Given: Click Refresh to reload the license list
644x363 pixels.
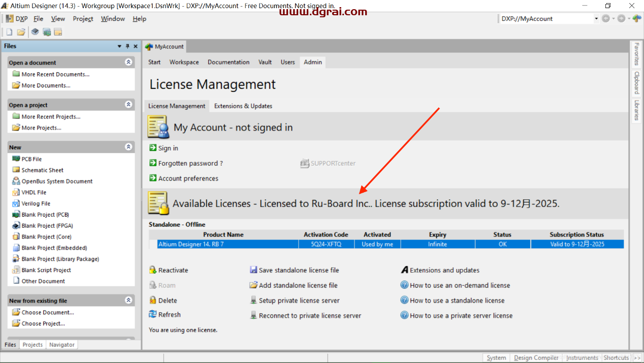Looking at the screenshot, I should coord(169,315).
